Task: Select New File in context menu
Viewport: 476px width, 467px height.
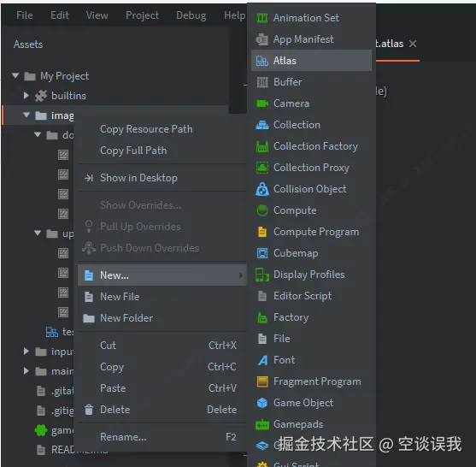Action: click(x=162, y=297)
